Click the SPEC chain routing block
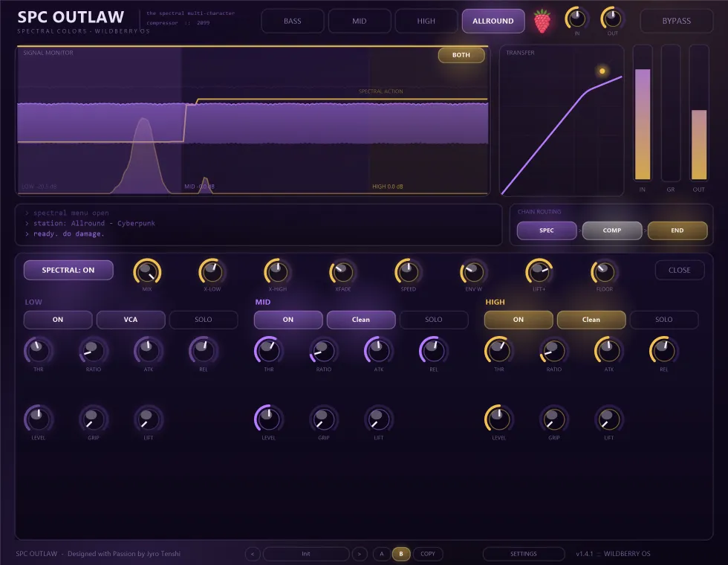728x565 pixels. [547, 230]
